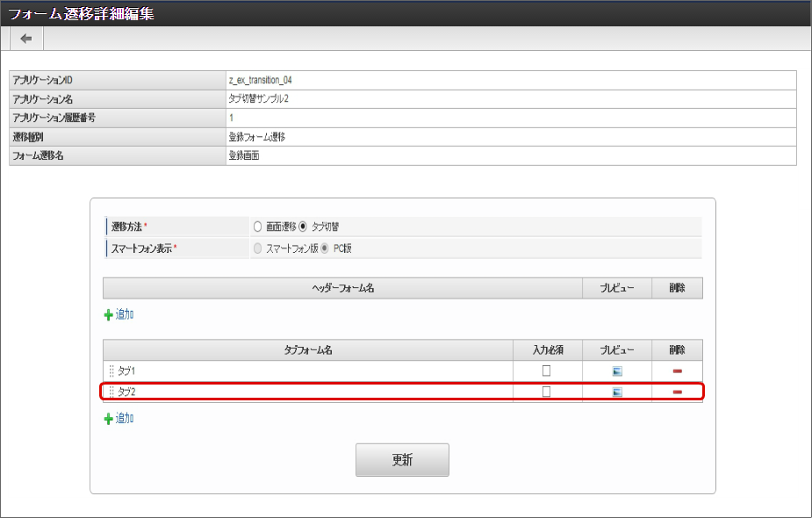Open preview icon for タブ2
The height and width of the screenshot is (518, 812).
click(x=617, y=392)
